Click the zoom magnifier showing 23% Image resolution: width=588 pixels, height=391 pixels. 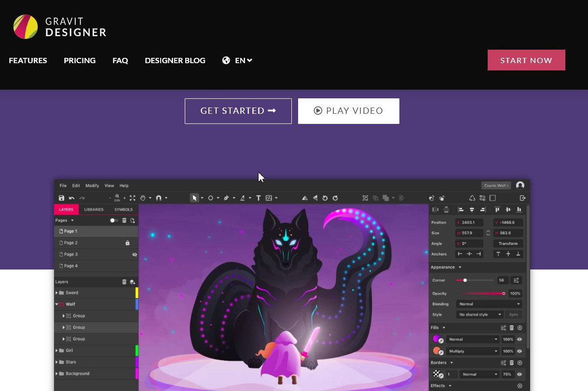tap(117, 198)
